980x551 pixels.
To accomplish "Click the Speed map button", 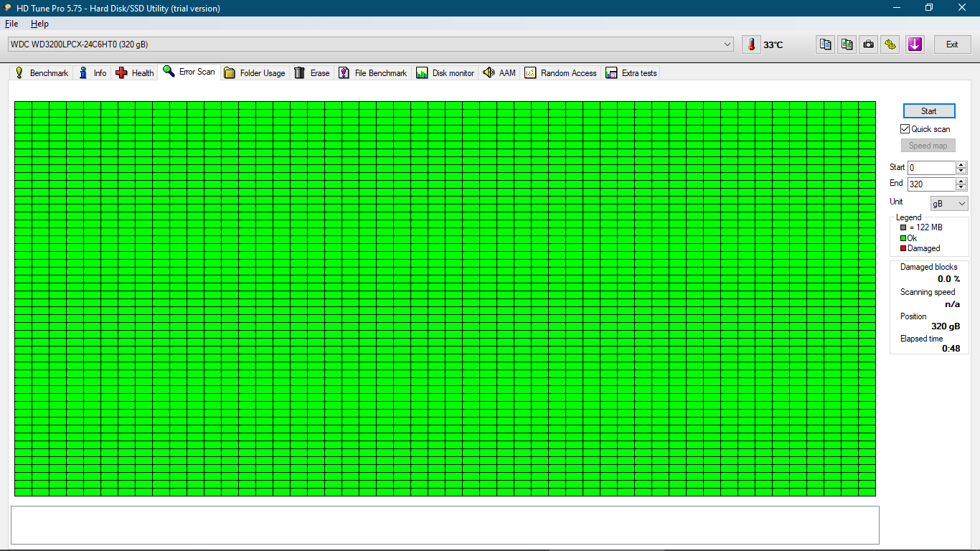I will pos(928,146).
